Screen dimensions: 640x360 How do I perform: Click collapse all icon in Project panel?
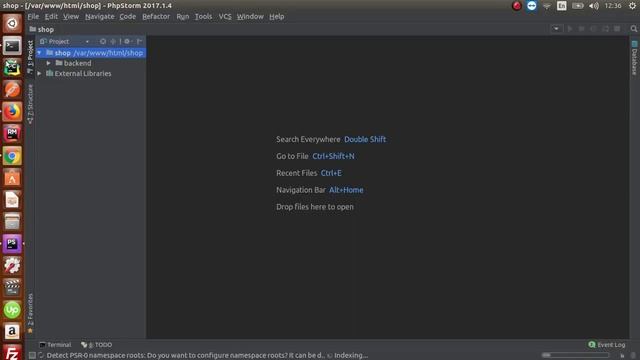(113, 41)
